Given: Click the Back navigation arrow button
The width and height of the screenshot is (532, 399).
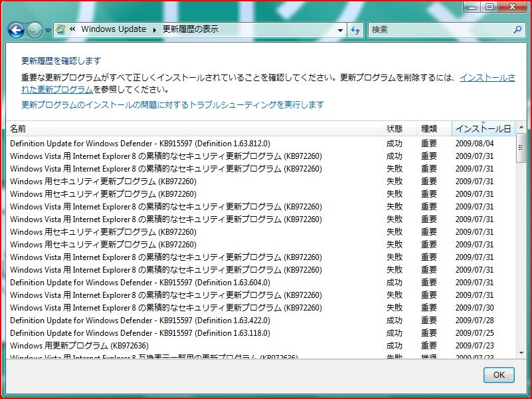Looking at the screenshot, I should [x=16, y=30].
